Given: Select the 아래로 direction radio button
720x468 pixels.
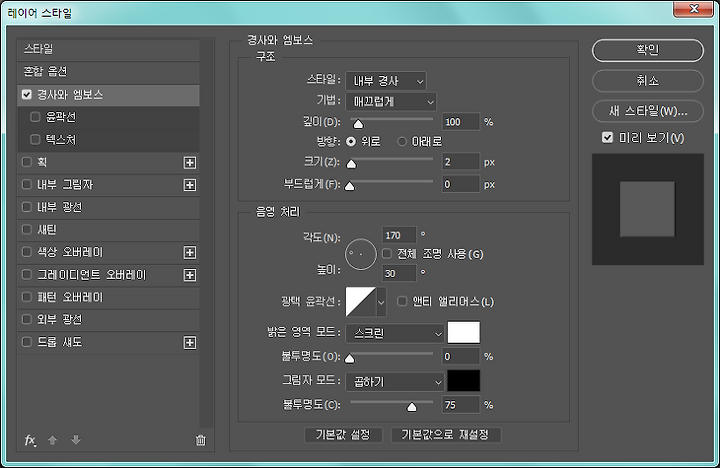Looking at the screenshot, I should click(402, 141).
